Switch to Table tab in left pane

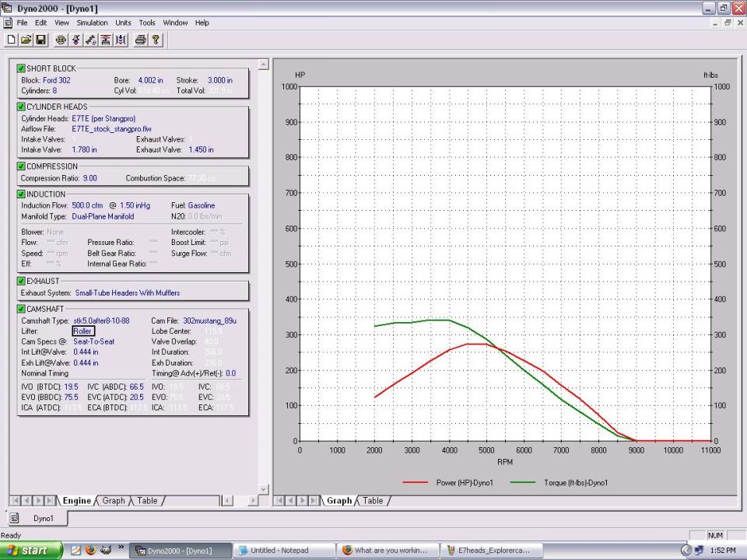pos(147,500)
